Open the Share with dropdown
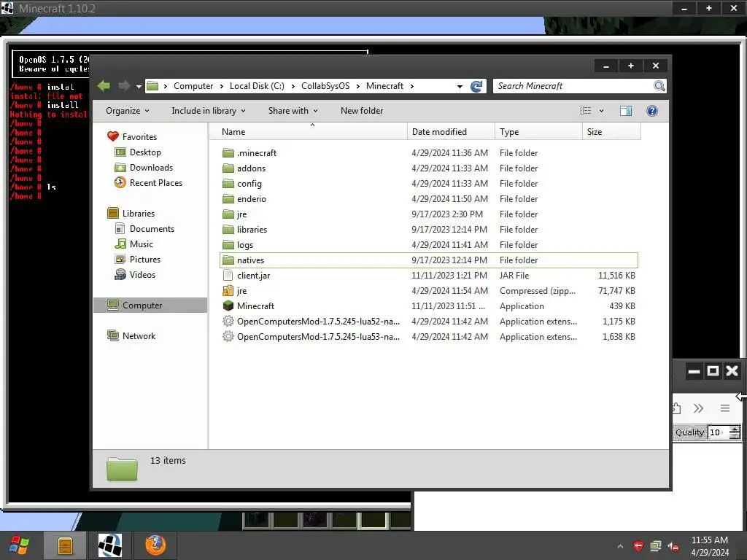 293,111
